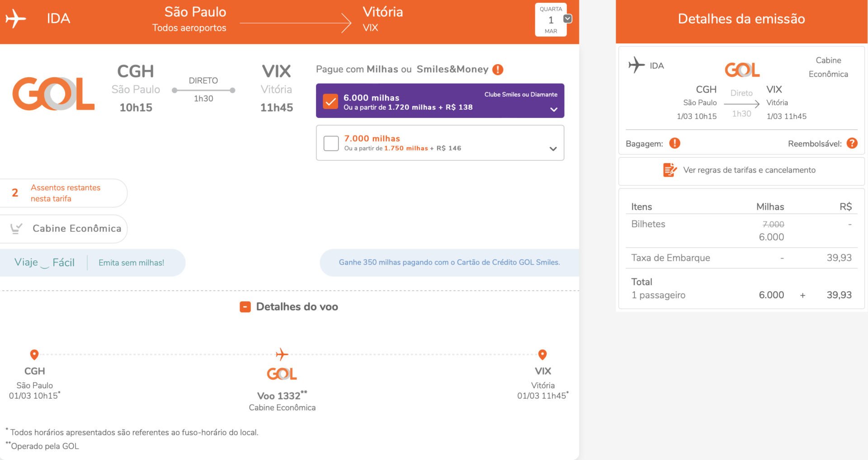Click the struck-through 7.000 miles value

(x=773, y=224)
